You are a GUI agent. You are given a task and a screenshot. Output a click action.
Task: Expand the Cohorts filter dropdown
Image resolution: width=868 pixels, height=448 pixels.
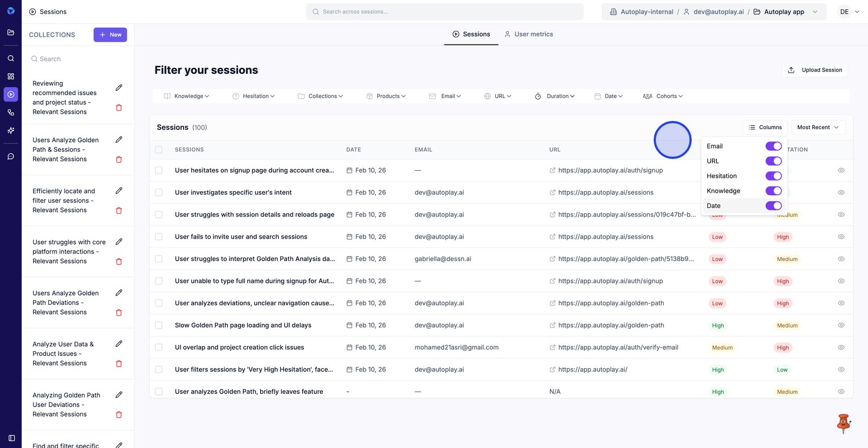662,96
